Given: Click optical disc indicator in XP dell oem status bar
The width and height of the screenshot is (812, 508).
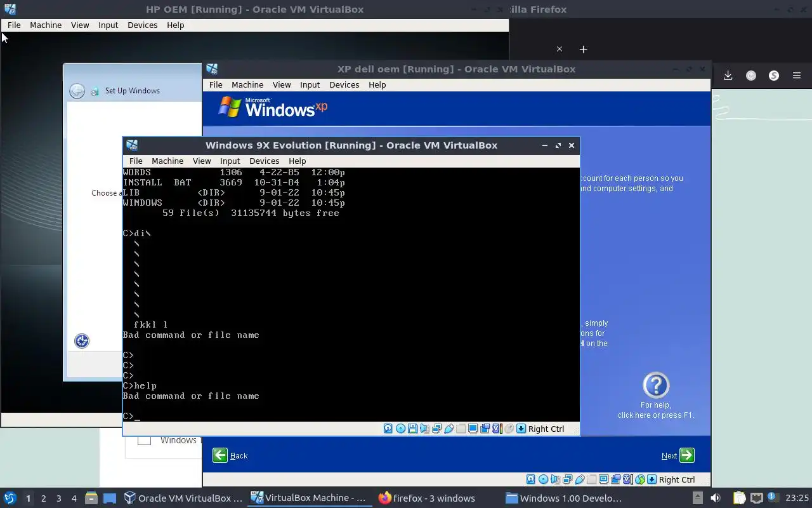Looking at the screenshot, I should point(543,479).
